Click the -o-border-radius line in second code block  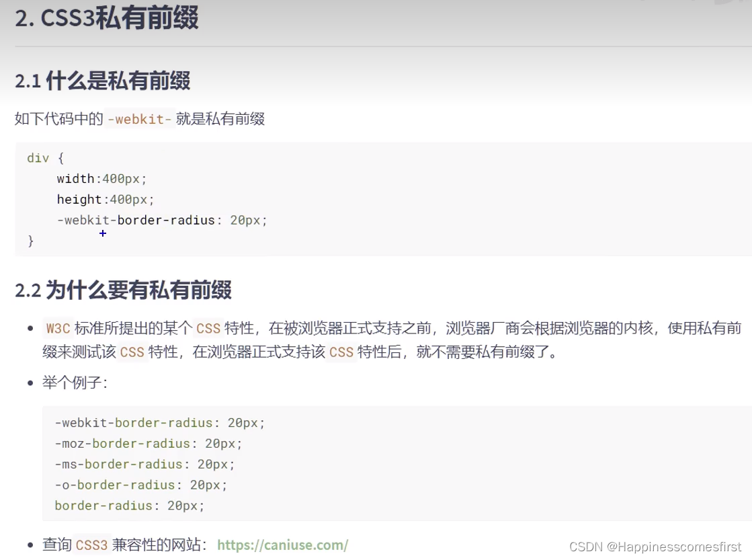138,485
